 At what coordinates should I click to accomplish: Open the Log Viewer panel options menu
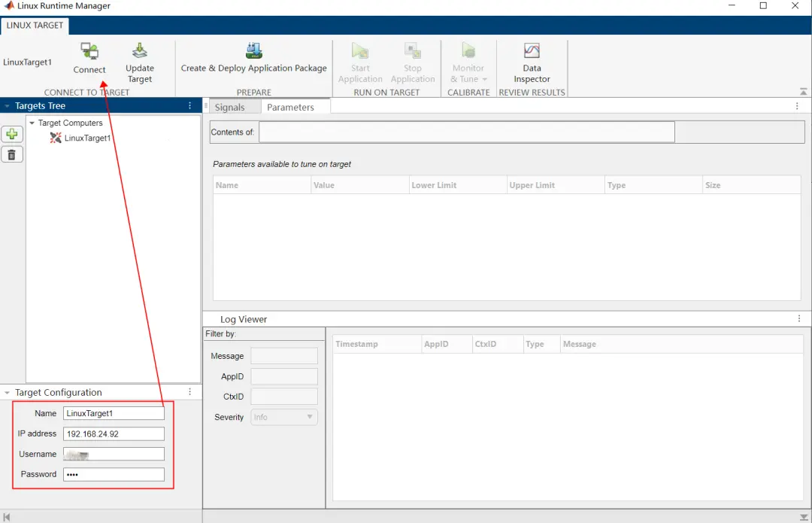(799, 318)
